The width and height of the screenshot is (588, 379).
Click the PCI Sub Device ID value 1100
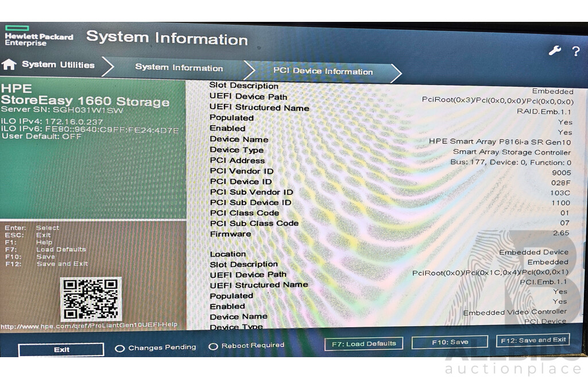[560, 203]
